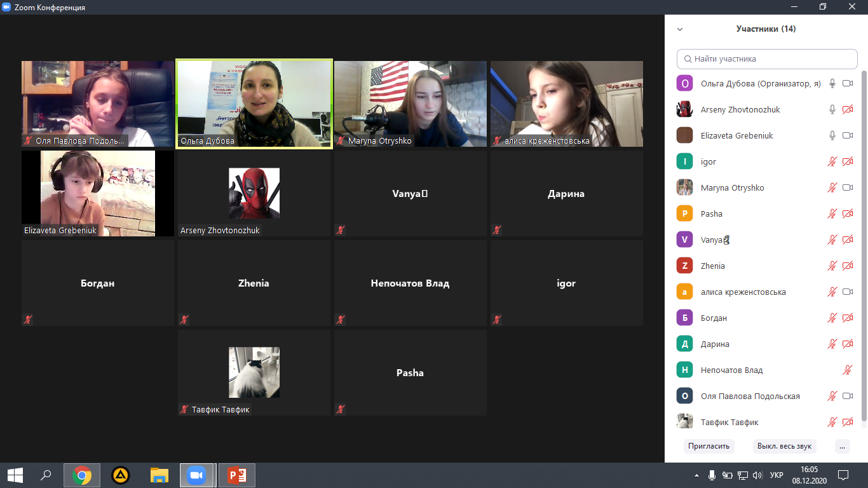
Task: Open the more options '...' menu
Action: point(843,446)
